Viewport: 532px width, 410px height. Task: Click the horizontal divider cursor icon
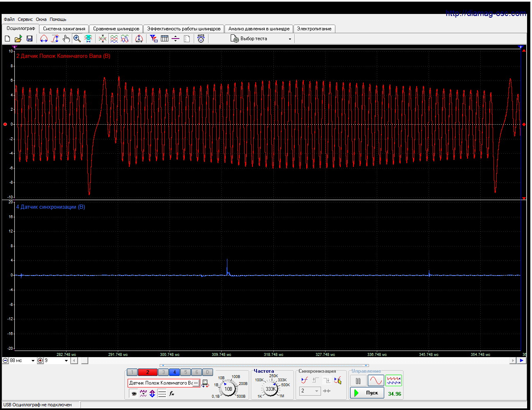[176, 39]
